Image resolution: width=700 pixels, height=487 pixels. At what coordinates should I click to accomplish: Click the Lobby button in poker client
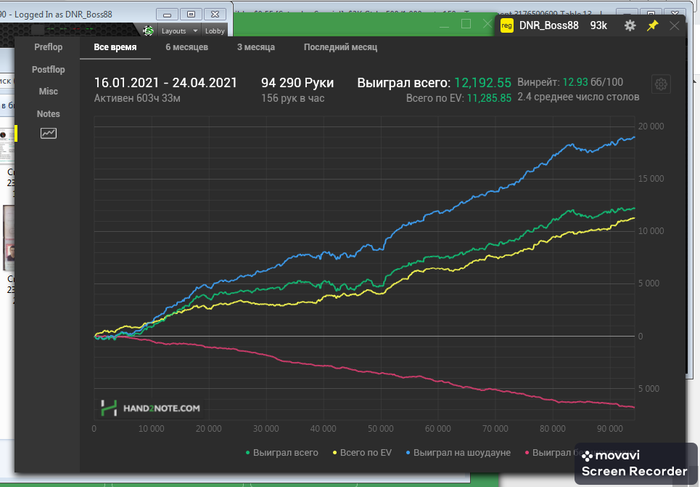point(215,31)
